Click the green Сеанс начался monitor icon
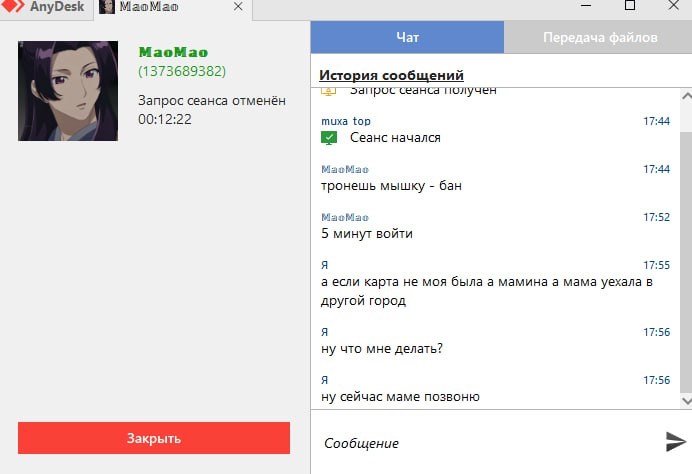The image size is (692, 474). 329,138
